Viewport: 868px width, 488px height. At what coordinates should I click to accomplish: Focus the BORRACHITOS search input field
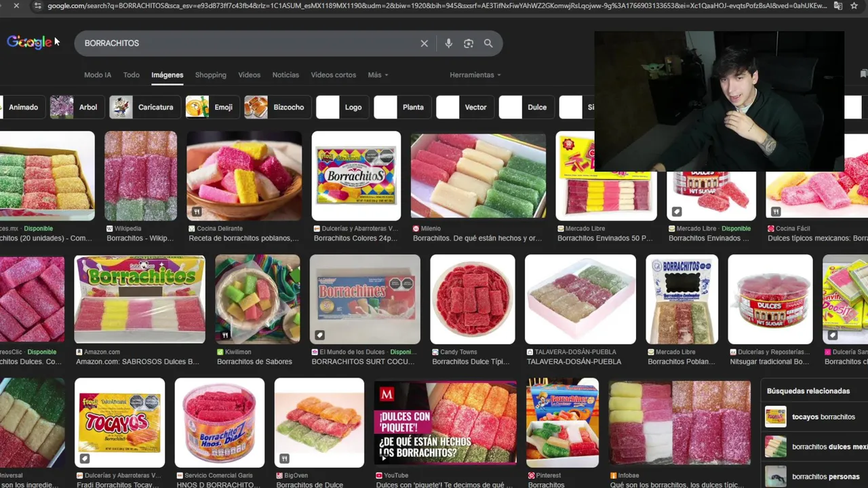[248, 43]
